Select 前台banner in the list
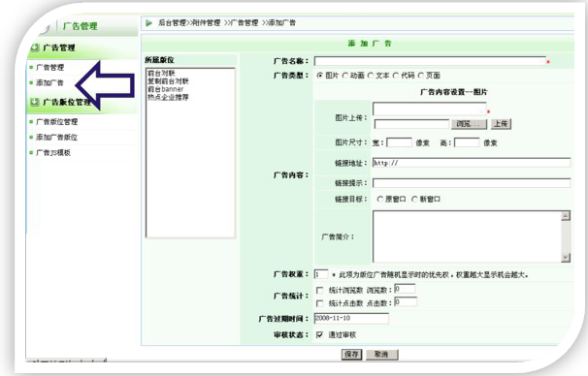The height and width of the screenshot is (376, 588). click(165, 89)
